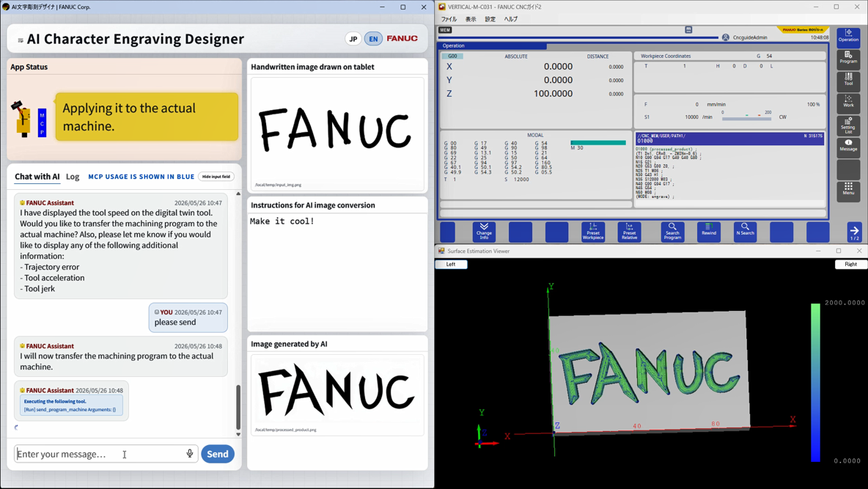This screenshot has height=489, width=868.
Task: Open the 設定 menu in CNC Guide
Action: 490,19
